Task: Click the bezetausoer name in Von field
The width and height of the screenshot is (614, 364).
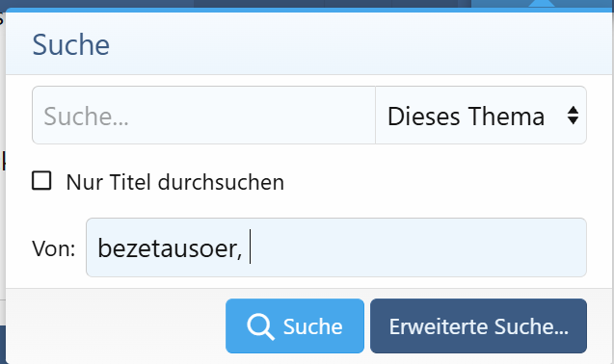Action: click(x=170, y=248)
